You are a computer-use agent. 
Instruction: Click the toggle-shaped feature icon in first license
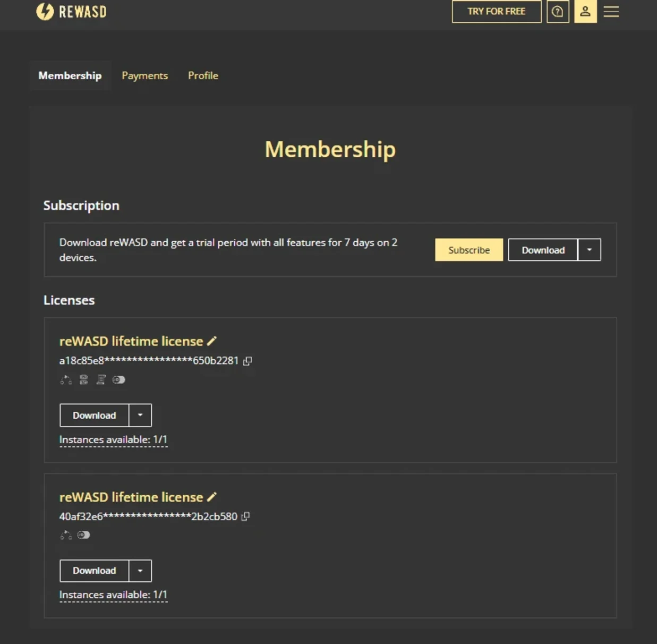[119, 379]
